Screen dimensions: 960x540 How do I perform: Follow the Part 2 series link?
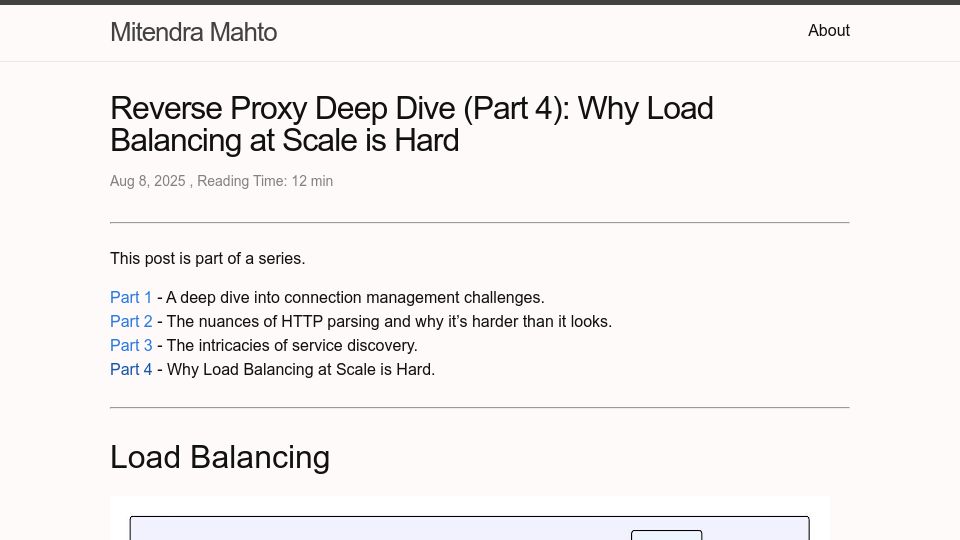(131, 321)
